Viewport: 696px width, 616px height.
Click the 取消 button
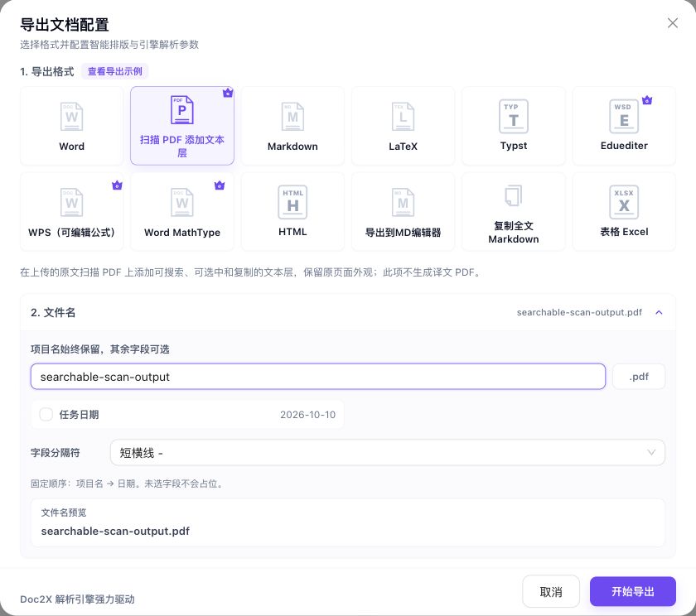[x=551, y=591]
